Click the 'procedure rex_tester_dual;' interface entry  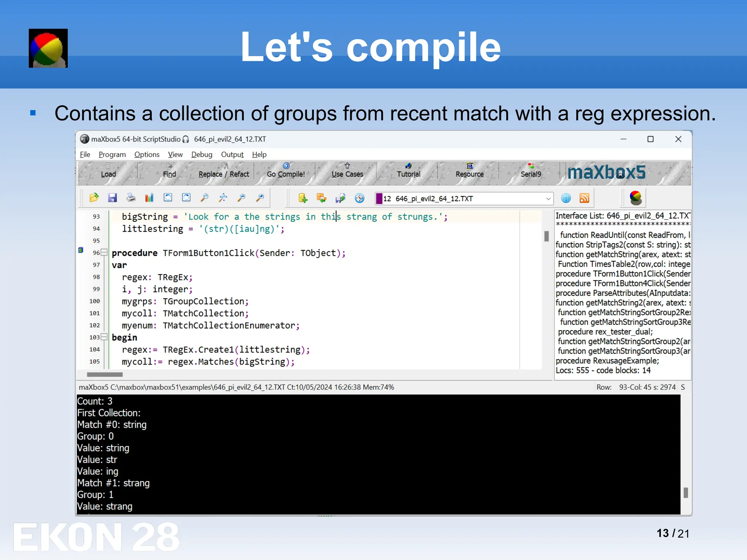click(605, 332)
